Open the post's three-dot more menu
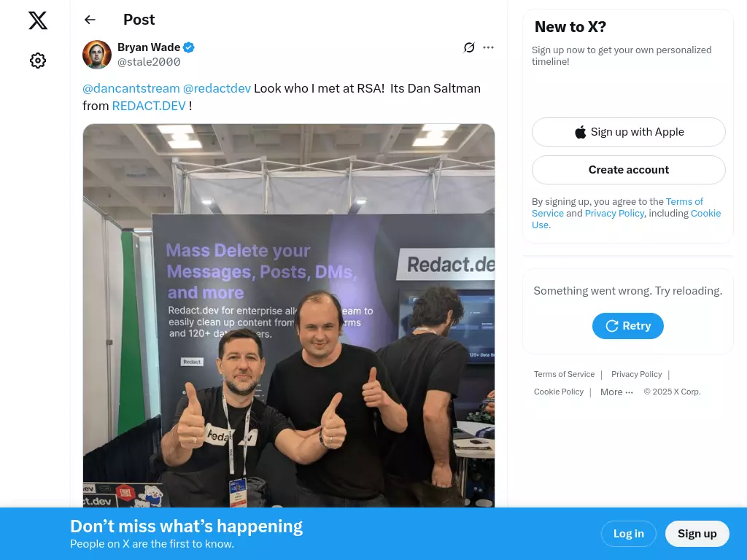The height and width of the screenshot is (560, 747). [488, 47]
